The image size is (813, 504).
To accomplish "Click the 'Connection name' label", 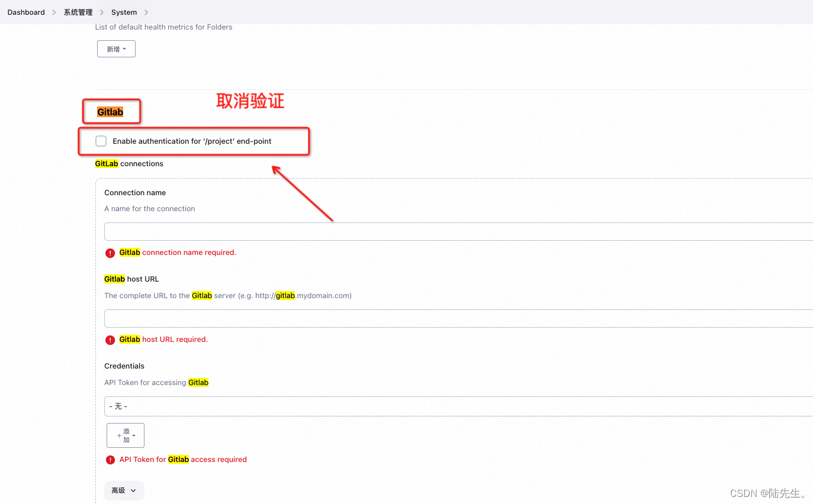I will [135, 193].
